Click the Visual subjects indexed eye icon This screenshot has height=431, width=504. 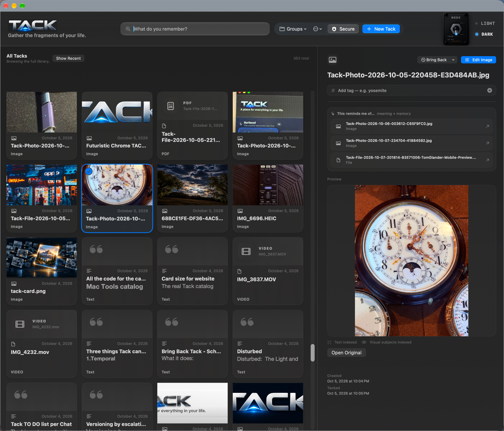click(x=364, y=342)
